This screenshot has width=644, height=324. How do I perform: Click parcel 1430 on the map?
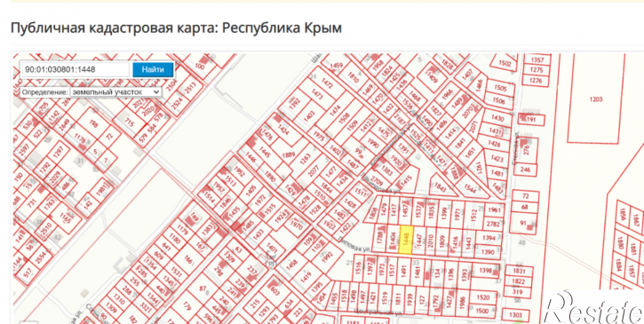point(497,118)
